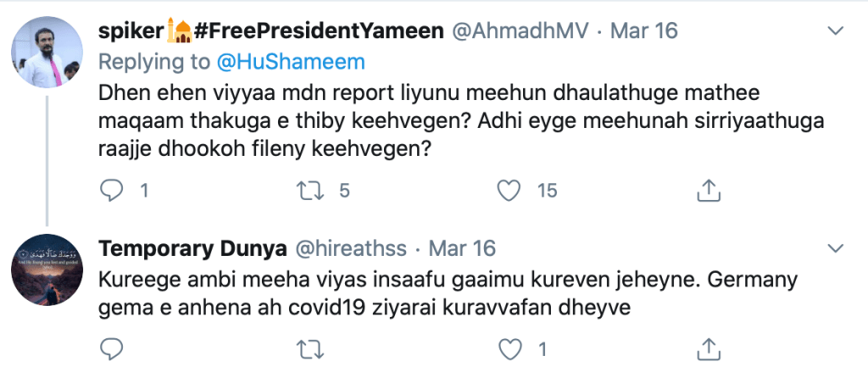Viewport: 868px width, 378px height.
Task: Open spiker's tweet Mar 16 timestamp
Action: pyautogui.click(x=644, y=32)
